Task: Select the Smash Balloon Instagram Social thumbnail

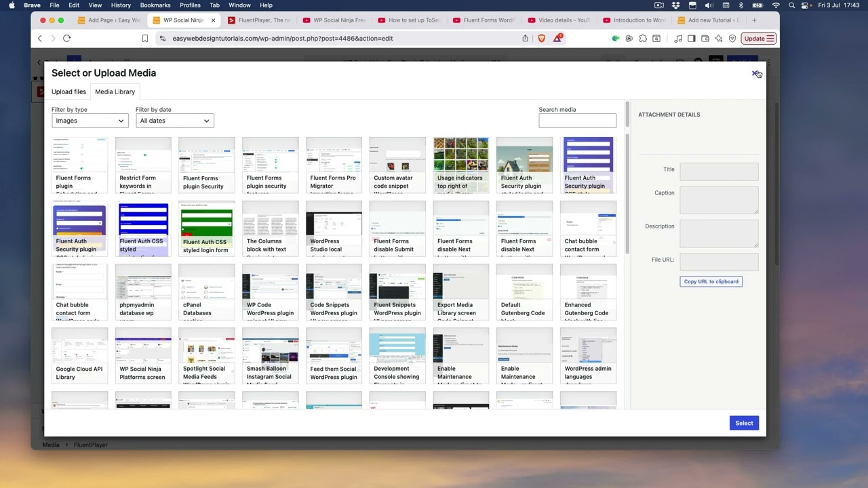Action: (270, 356)
